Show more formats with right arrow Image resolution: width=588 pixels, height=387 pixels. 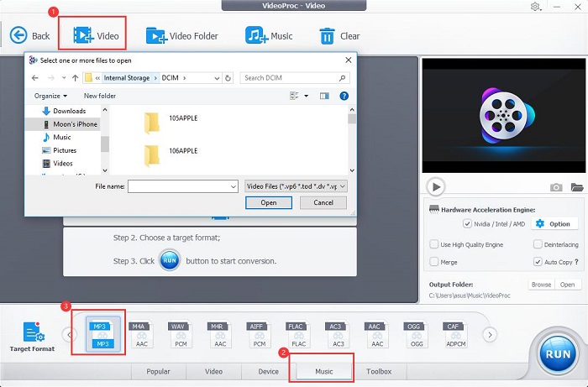490,334
